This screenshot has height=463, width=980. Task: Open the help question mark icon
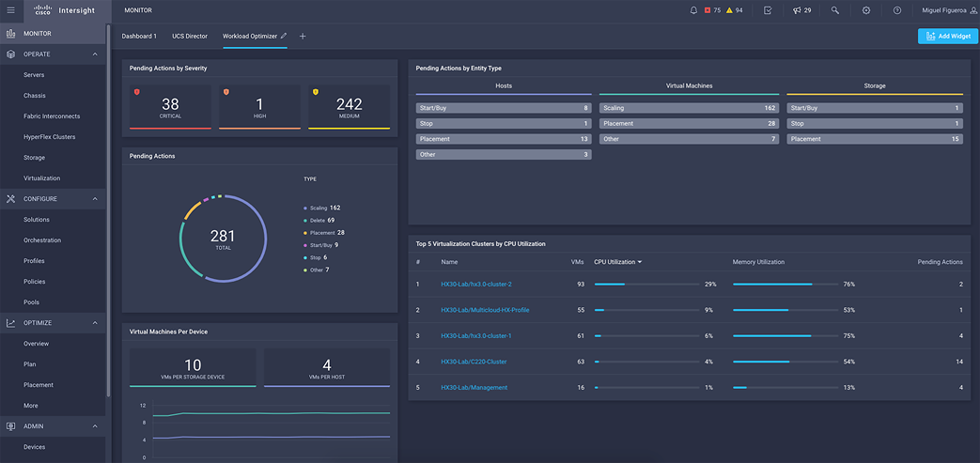pyautogui.click(x=897, y=10)
